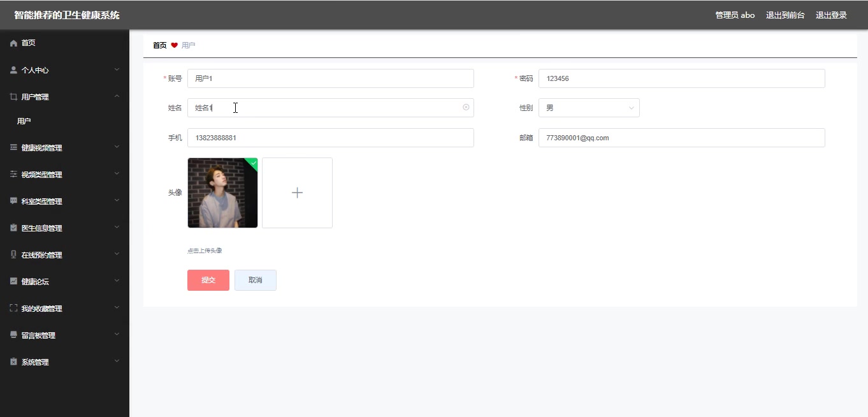Click the person icon beside 个人中心
The width and height of the screenshot is (868, 417).
[x=13, y=70]
